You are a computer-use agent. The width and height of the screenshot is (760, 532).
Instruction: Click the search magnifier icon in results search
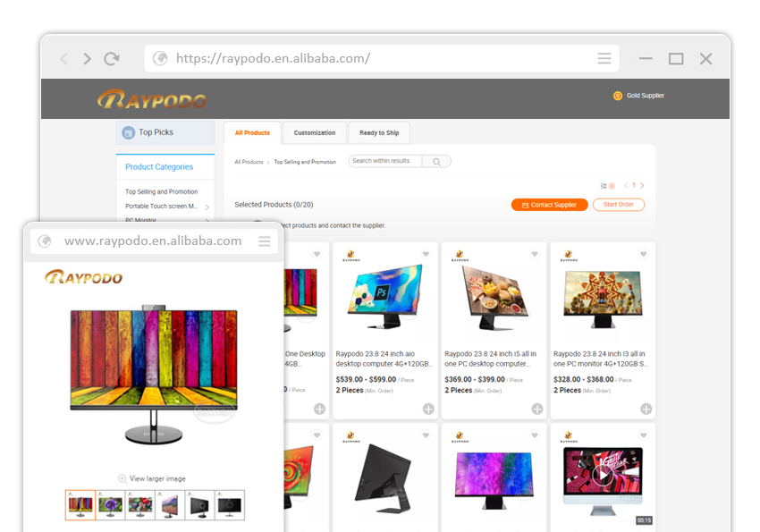point(436,161)
